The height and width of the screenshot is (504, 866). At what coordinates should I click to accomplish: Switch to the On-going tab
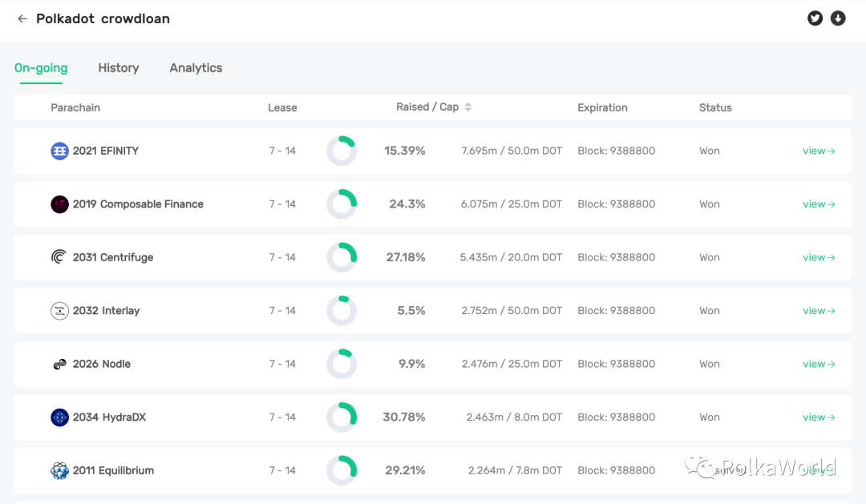[x=41, y=68]
